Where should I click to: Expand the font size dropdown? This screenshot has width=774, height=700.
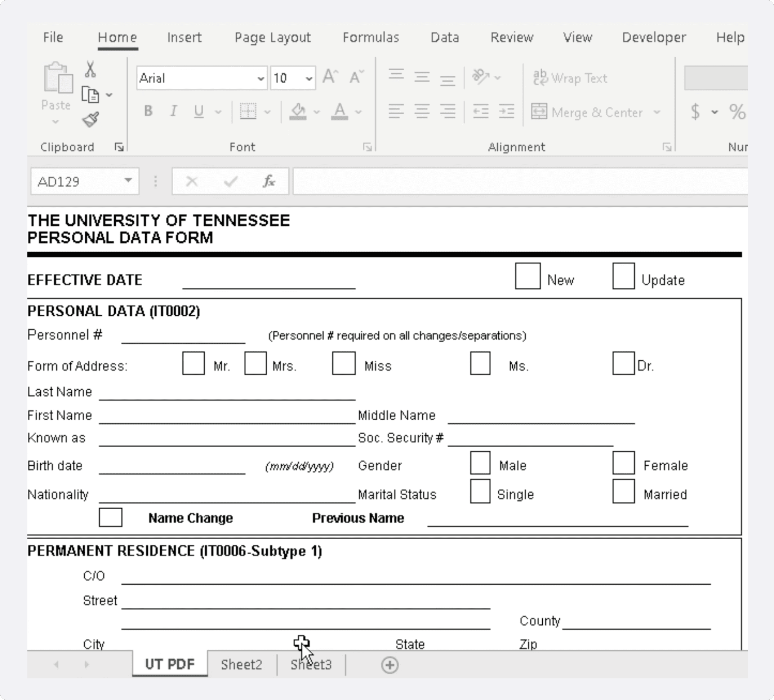point(309,79)
